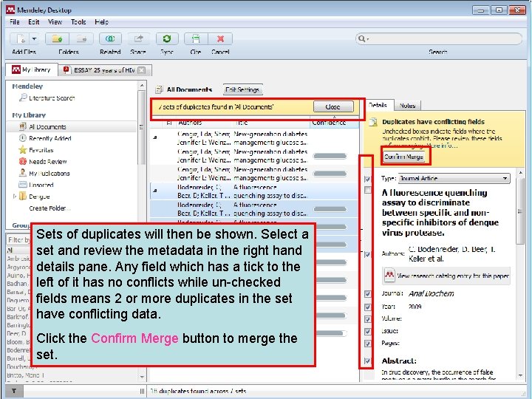Check the unchecked title field checkbox

pos(367,190)
